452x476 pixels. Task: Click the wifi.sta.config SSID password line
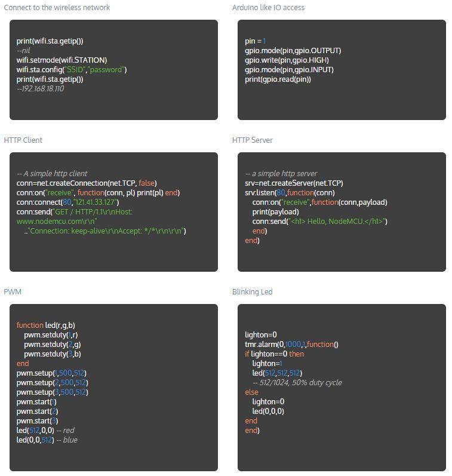(x=72, y=70)
